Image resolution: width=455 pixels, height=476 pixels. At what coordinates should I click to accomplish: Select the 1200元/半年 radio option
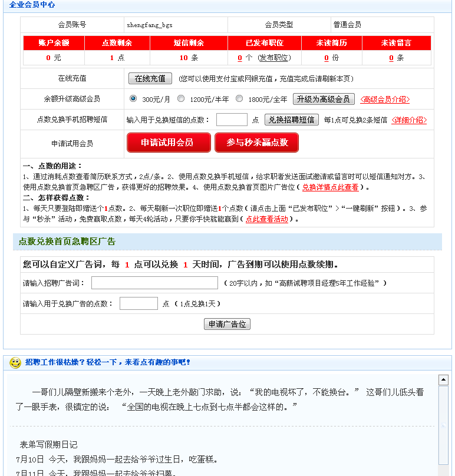181,99
